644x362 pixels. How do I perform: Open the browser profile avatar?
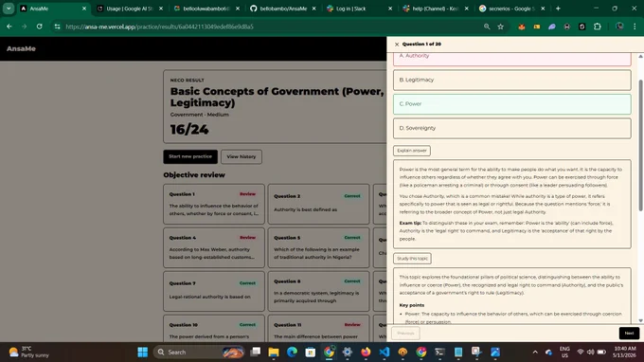(619, 27)
